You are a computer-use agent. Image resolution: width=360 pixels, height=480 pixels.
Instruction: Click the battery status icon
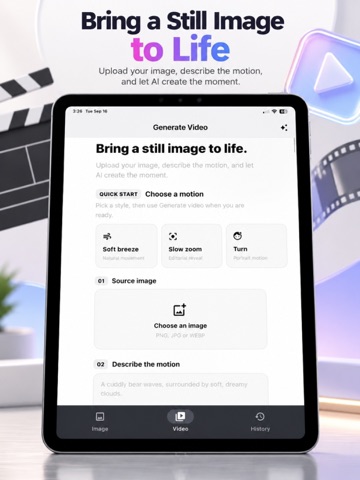click(283, 111)
